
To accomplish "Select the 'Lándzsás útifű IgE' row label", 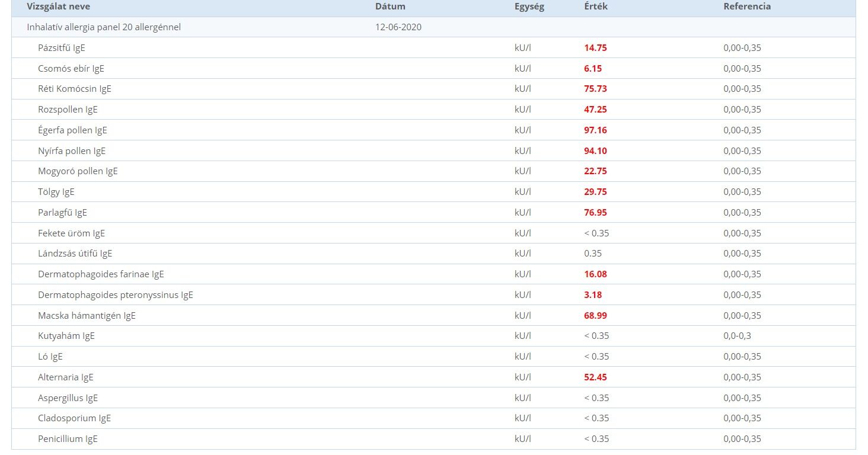I will coord(75,254).
